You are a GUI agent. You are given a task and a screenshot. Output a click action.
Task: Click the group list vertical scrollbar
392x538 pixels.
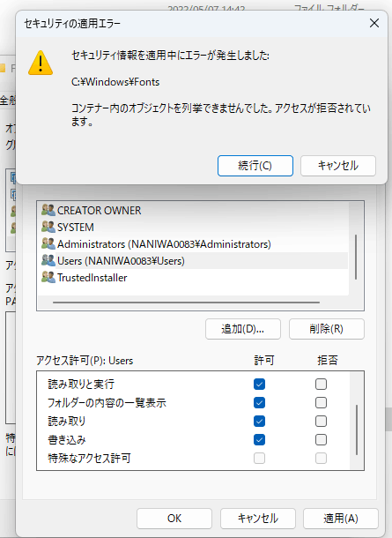pyautogui.click(x=356, y=257)
